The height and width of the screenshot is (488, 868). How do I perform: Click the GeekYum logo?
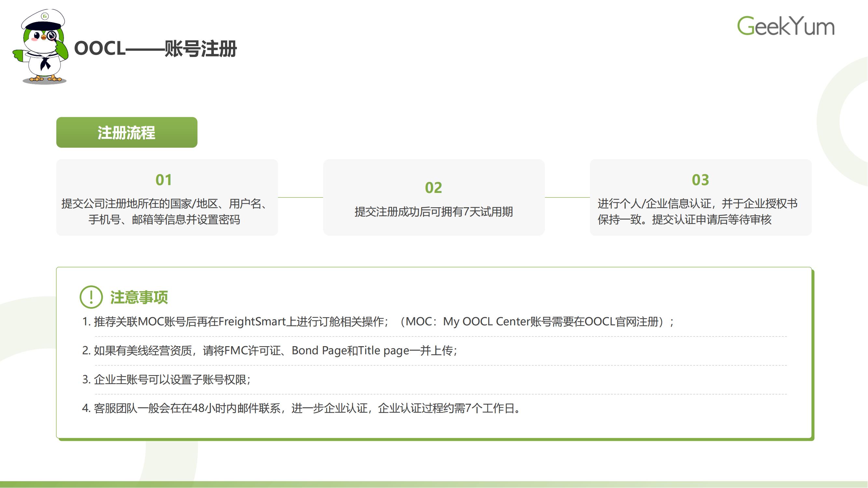click(x=785, y=26)
